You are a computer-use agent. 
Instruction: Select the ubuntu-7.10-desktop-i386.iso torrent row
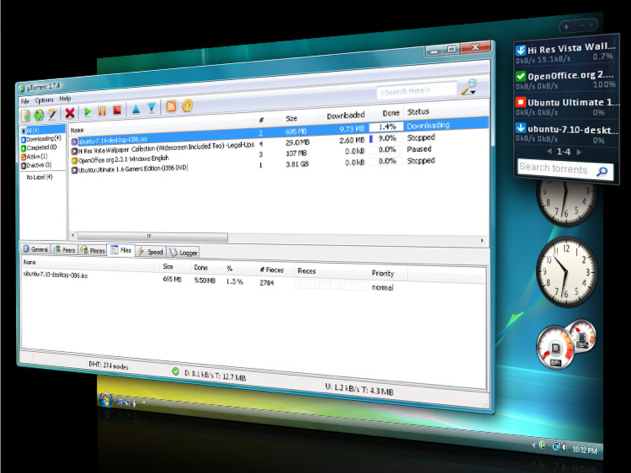[x=279, y=134]
